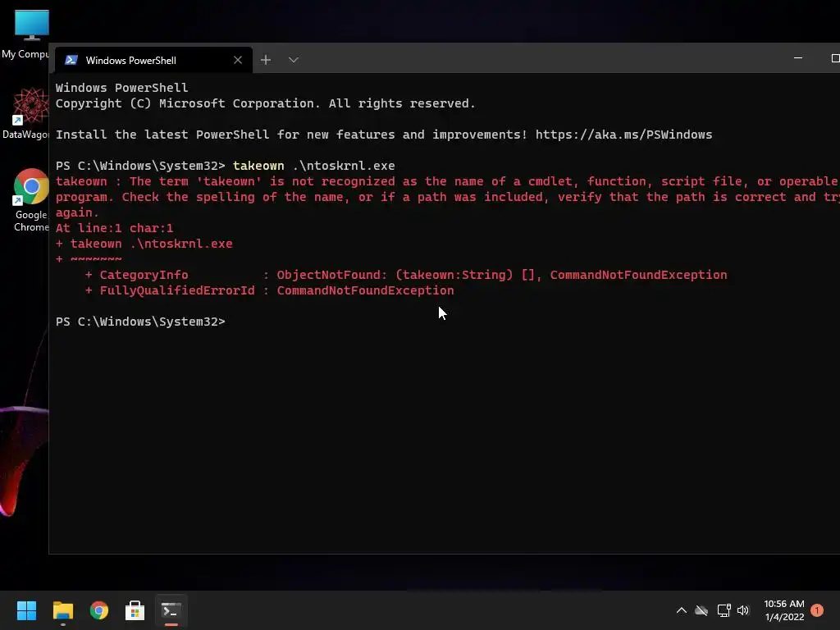Viewport: 840px width, 630px height.
Task: Open the terminal profiles dropdown
Action: click(x=293, y=60)
